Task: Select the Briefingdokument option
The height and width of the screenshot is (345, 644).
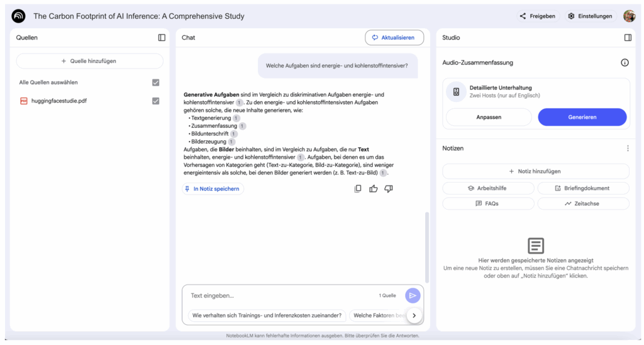Action: [583, 188]
